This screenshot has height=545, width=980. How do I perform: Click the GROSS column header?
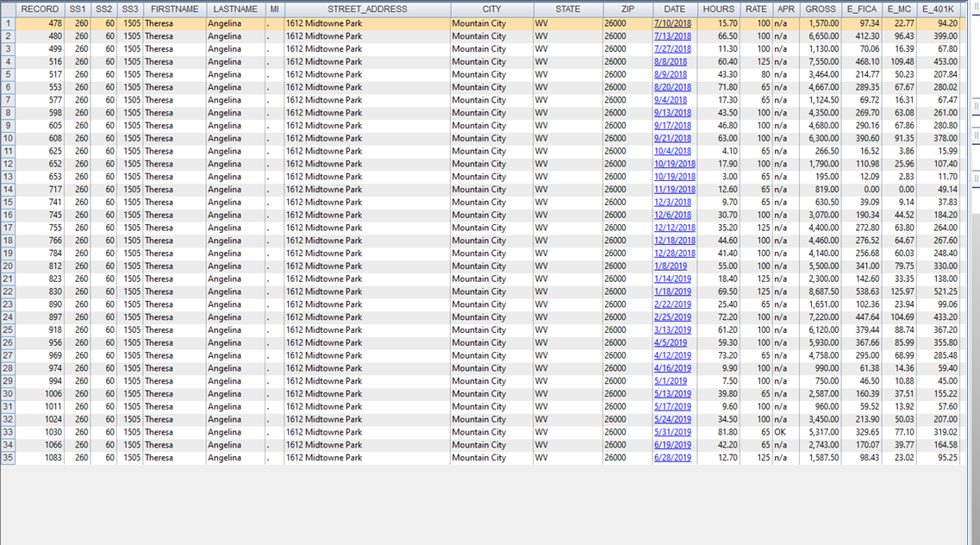coord(821,9)
